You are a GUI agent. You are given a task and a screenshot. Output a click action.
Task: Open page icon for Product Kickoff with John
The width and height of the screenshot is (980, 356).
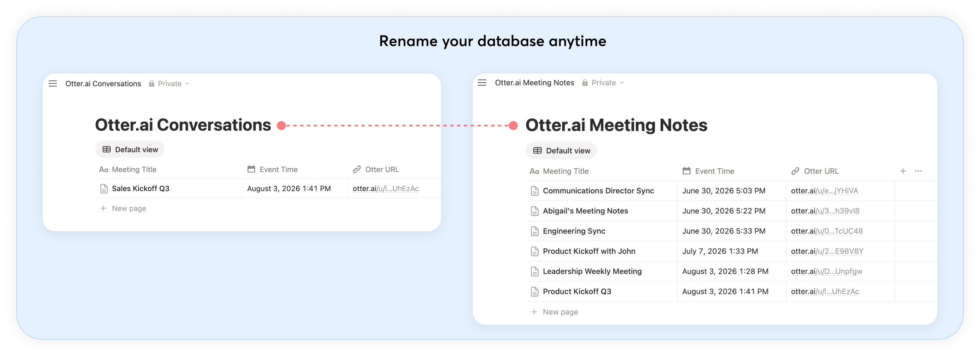(535, 251)
